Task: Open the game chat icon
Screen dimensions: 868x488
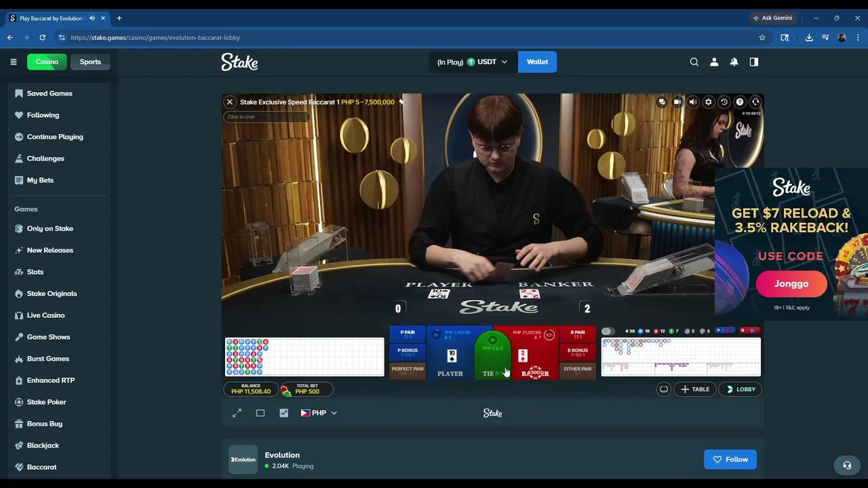Action: (662, 102)
